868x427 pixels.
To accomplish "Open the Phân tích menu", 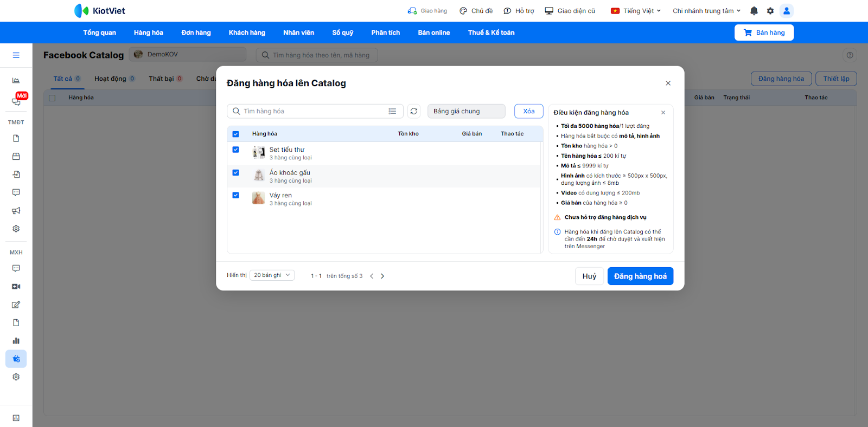I will click(x=386, y=33).
